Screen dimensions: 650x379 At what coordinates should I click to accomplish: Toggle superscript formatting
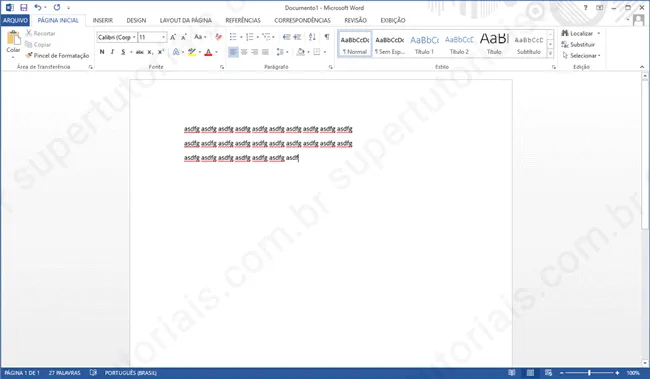coord(161,52)
